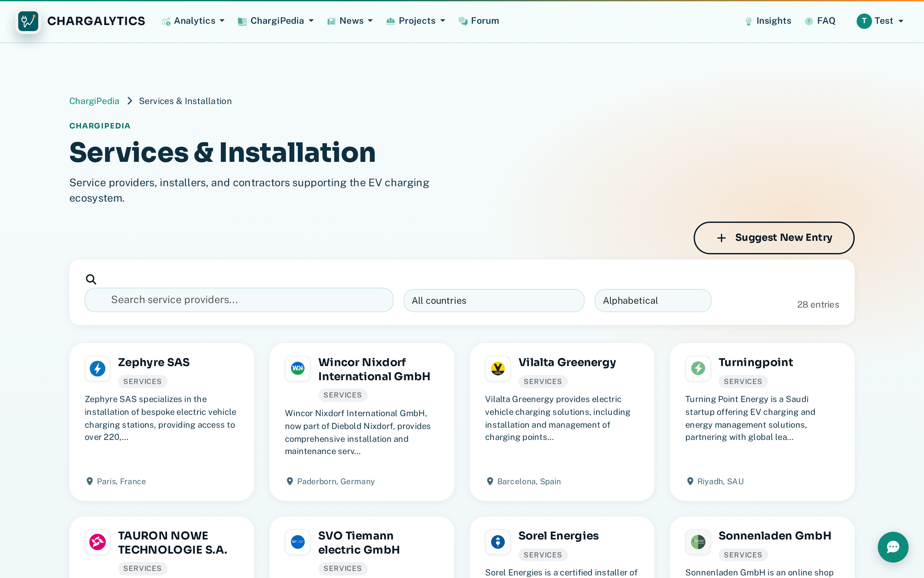Click SERVICES tag on Sorel Energies card
Viewport: 924px width, 578px height.
pyautogui.click(x=543, y=555)
